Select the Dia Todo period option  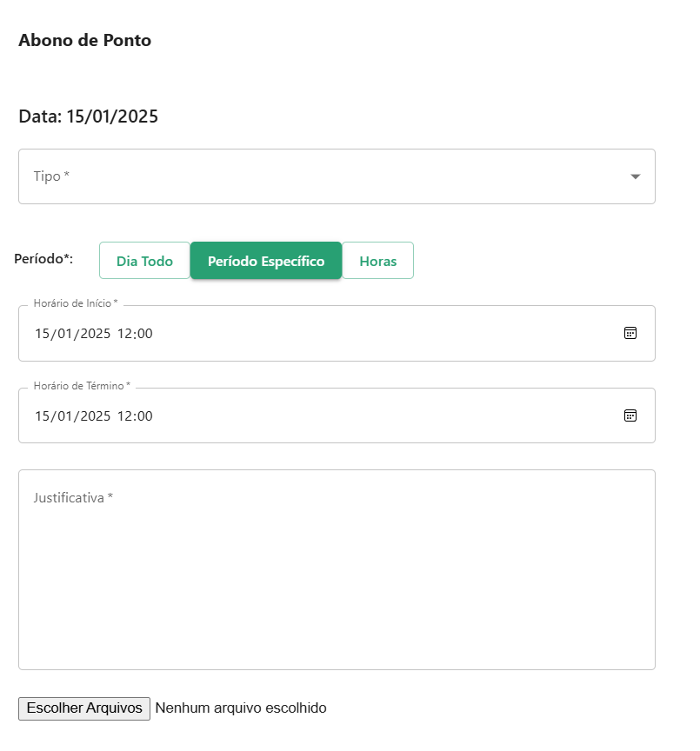(144, 261)
